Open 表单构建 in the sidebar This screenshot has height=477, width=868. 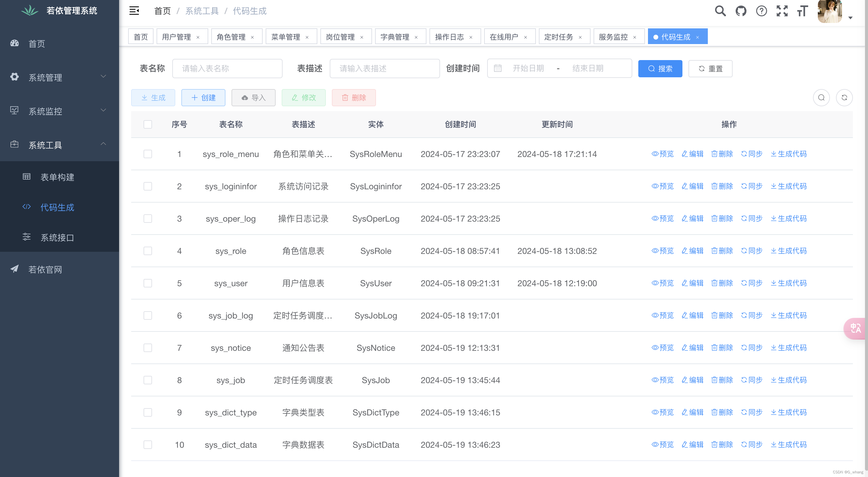click(57, 177)
